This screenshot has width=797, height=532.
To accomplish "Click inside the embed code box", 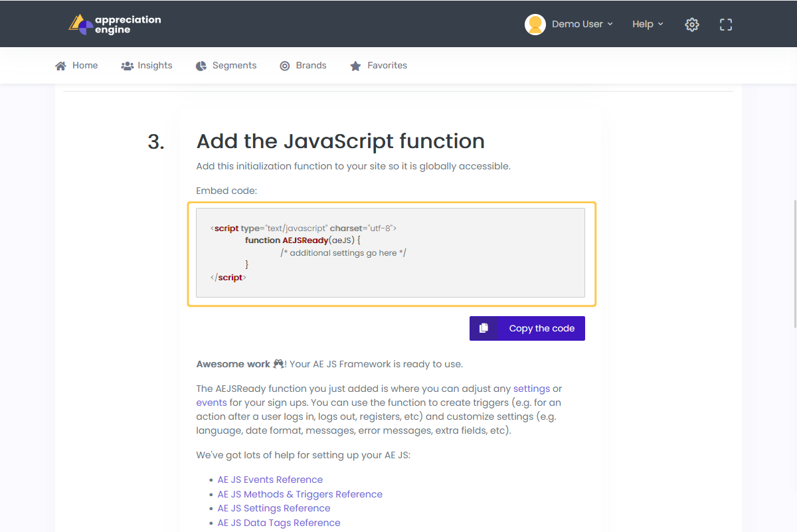I will point(391,252).
